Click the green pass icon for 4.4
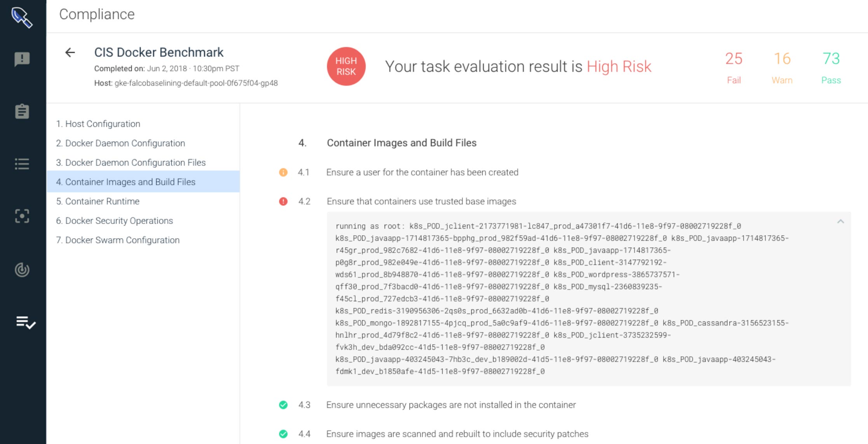 283,434
